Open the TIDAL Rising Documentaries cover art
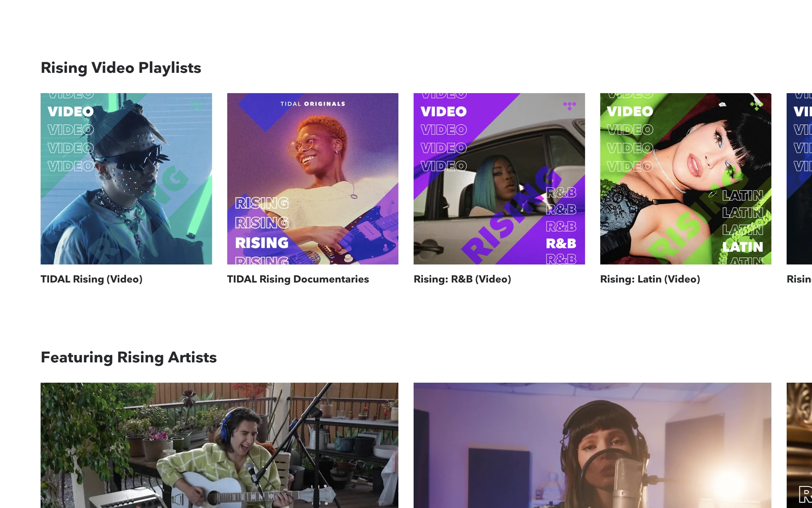Image resolution: width=812 pixels, height=508 pixels. [313, 179]
